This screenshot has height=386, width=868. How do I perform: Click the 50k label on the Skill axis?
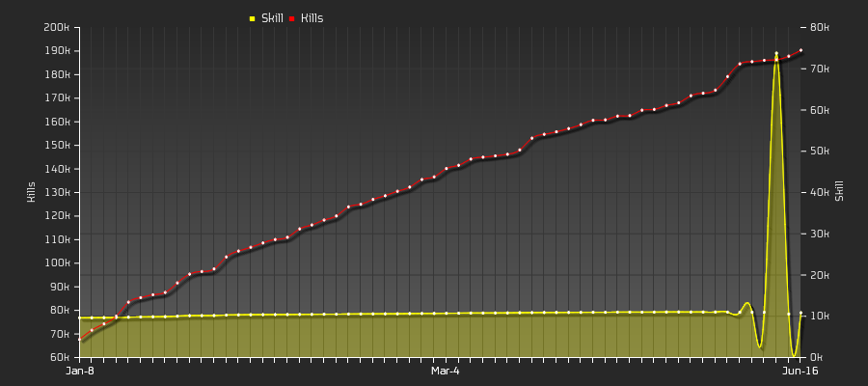(821, 152)
